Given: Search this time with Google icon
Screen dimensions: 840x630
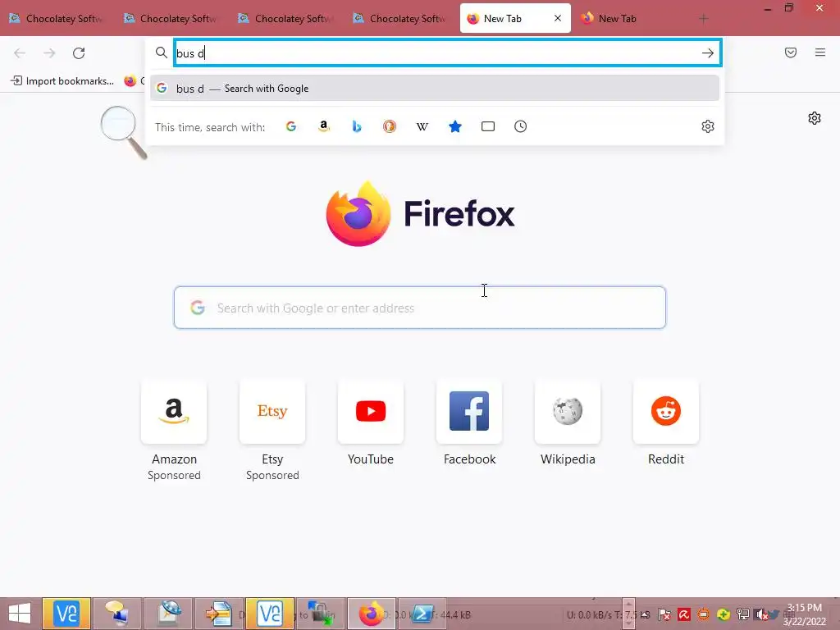Looking at the screenshot, I should tap(291, 126).
